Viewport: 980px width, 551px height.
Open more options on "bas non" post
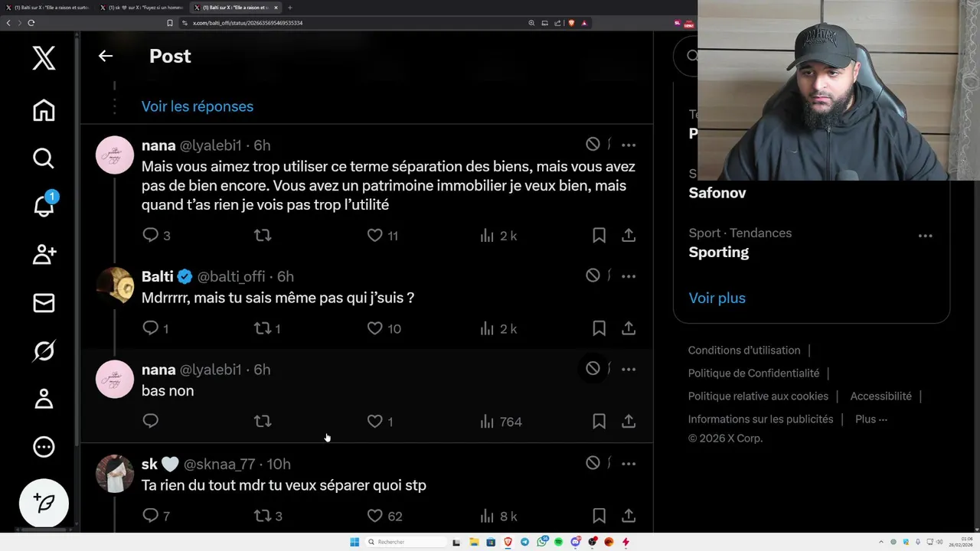(629, 369)
